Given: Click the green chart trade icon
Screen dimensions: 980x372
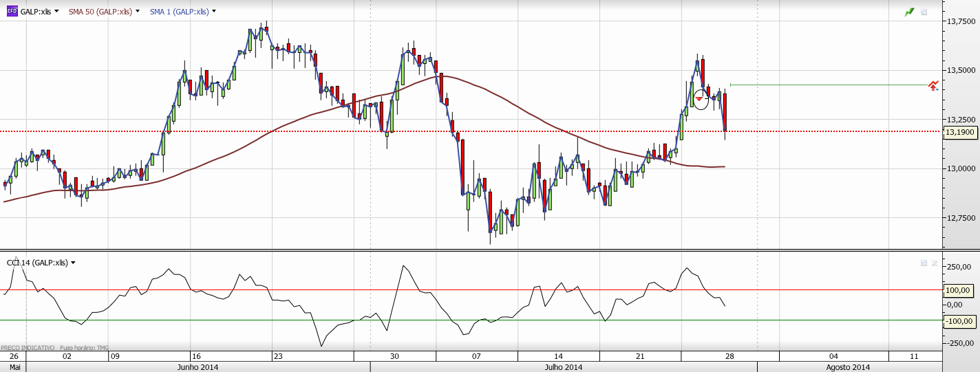Looking at the screenshot, I should [910, 12].
